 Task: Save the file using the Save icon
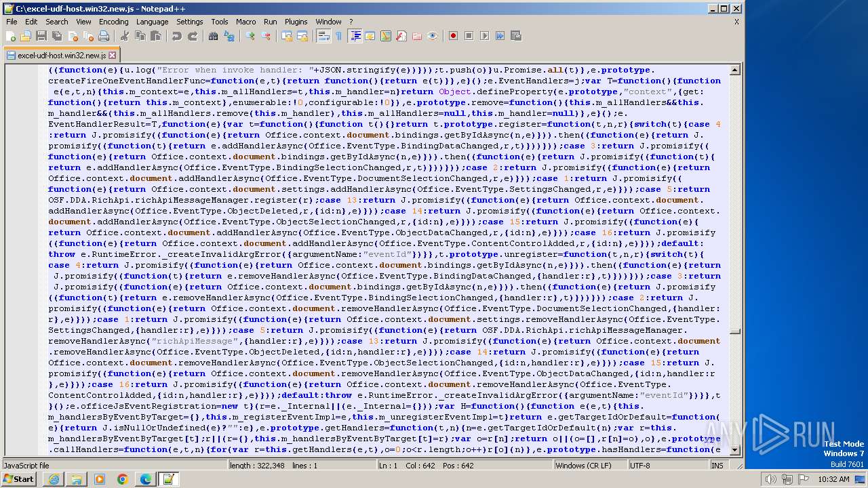[41, 36]
